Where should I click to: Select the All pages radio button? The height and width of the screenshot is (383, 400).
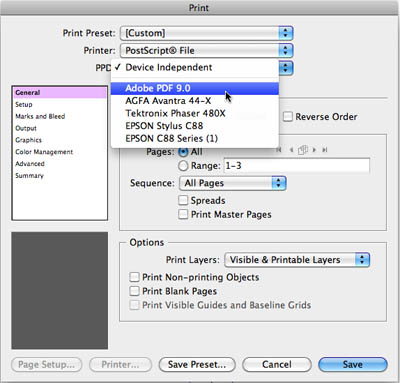click(183, 152)
